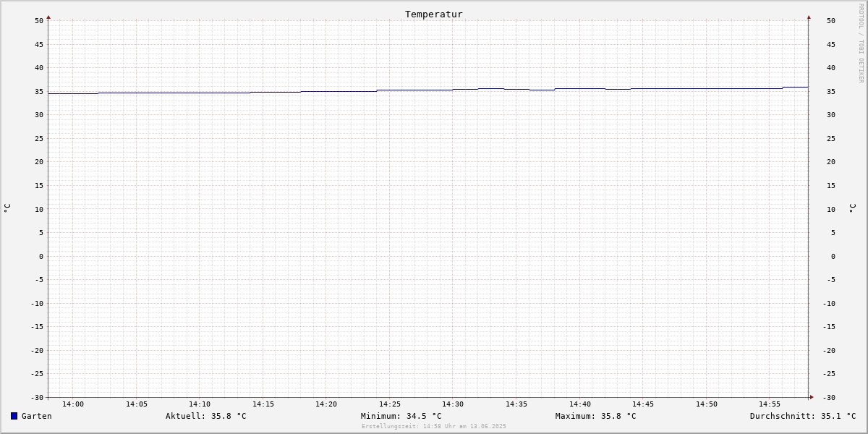This screenshot has height=434, width=868.
Task: Click the right axis 40 label
Action: (831, 68)
